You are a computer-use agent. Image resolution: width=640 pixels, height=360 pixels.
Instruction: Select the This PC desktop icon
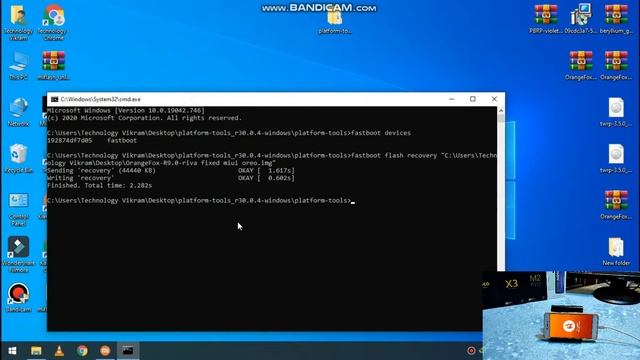tap(18, 65)
